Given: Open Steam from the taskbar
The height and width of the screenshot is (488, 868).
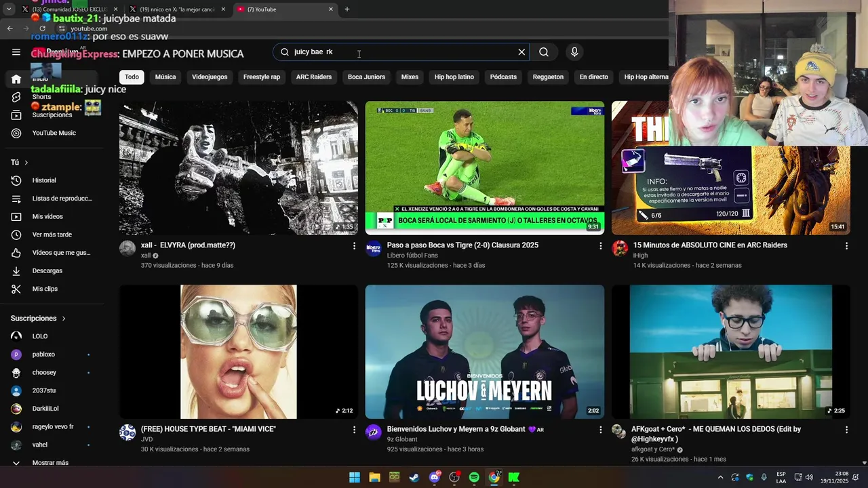Looking at the screenshot, I should (414, 477).
